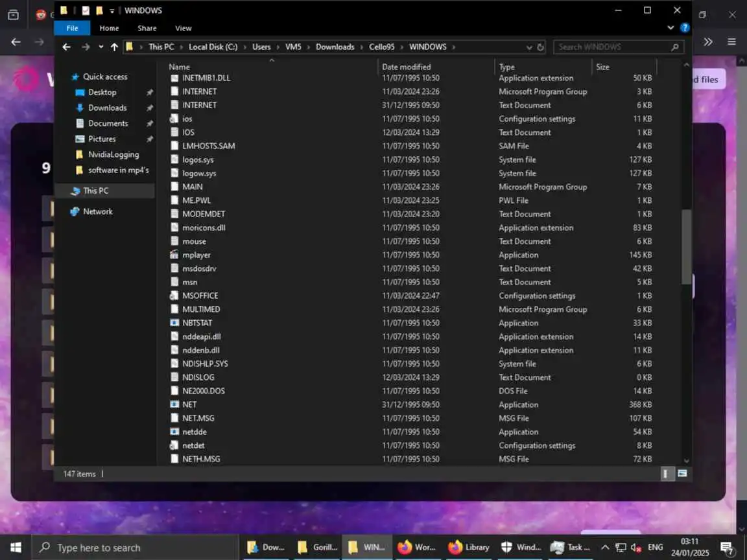Open the Library Firefox taskbar item
This screenshot has width=747, height=560.
point(469,548)
